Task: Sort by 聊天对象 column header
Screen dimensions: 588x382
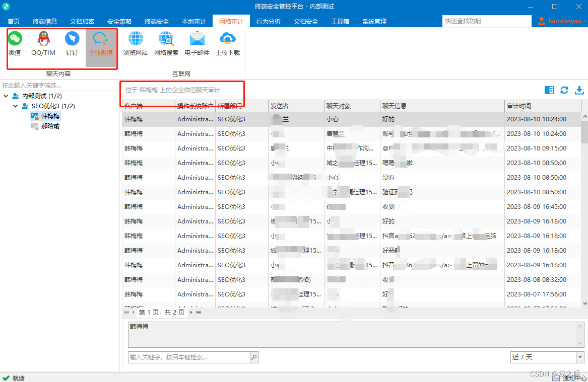Action: (x=352, y=106)
